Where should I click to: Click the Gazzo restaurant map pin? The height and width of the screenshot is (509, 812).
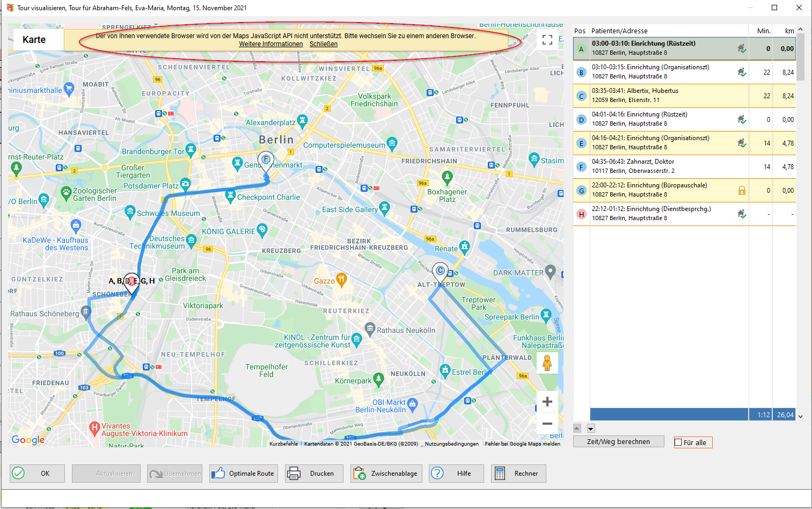341,279
